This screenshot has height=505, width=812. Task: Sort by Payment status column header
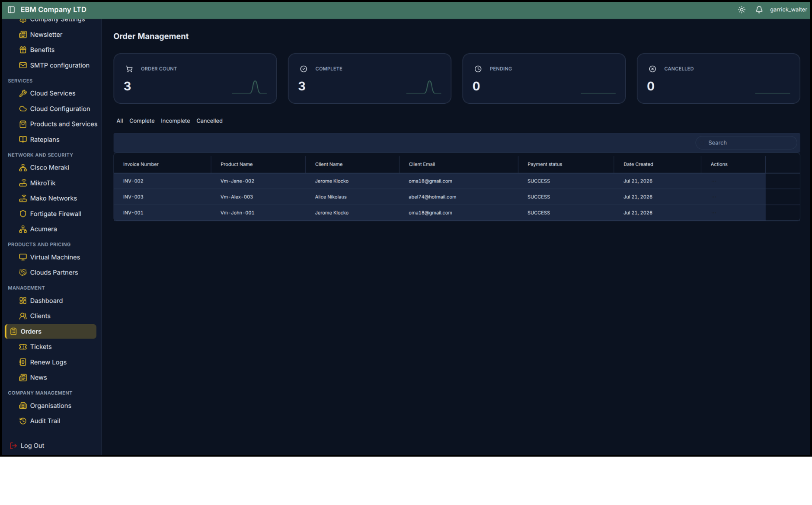(545, 164)
